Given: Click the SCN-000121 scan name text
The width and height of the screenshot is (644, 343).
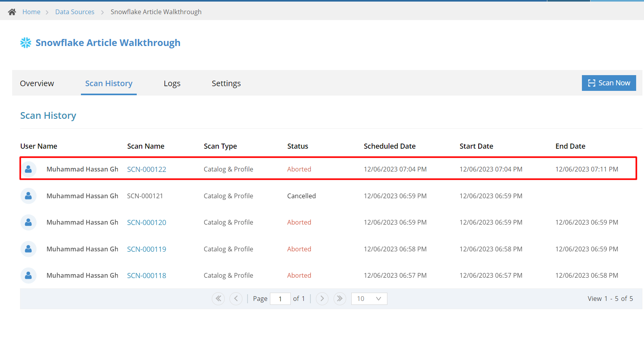Looking at the screenshot, I should 145,196.
